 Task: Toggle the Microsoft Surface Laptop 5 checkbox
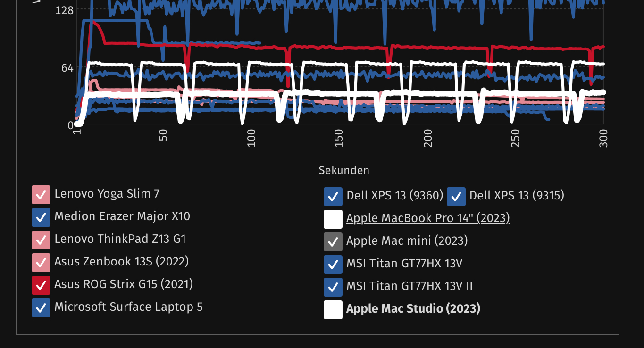(41, 308)
